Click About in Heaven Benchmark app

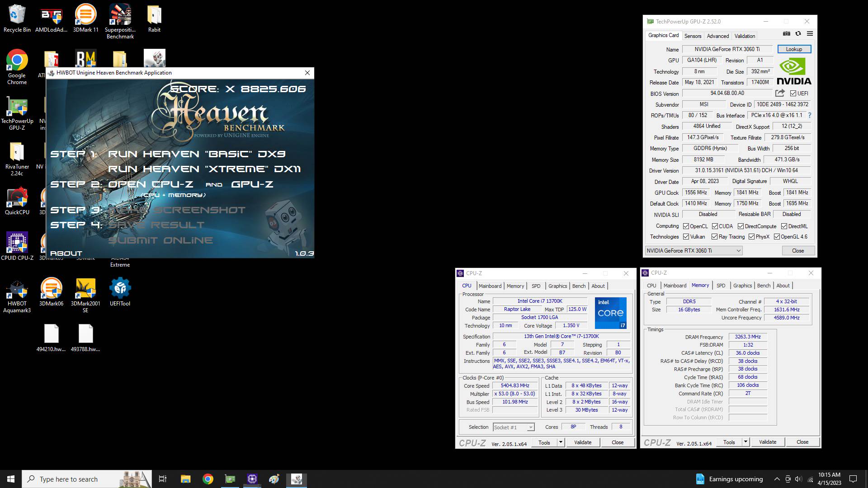point(66,253)
